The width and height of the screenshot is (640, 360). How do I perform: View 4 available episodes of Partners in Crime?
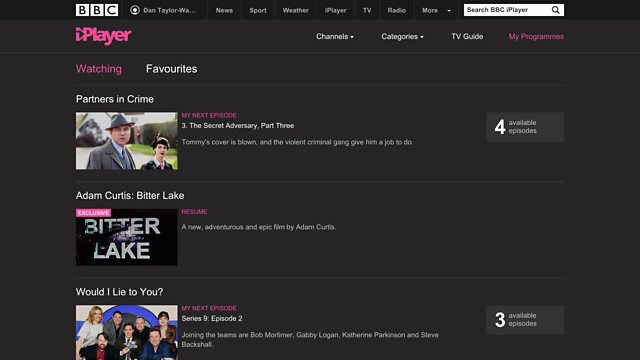click(x=525, y=127)
